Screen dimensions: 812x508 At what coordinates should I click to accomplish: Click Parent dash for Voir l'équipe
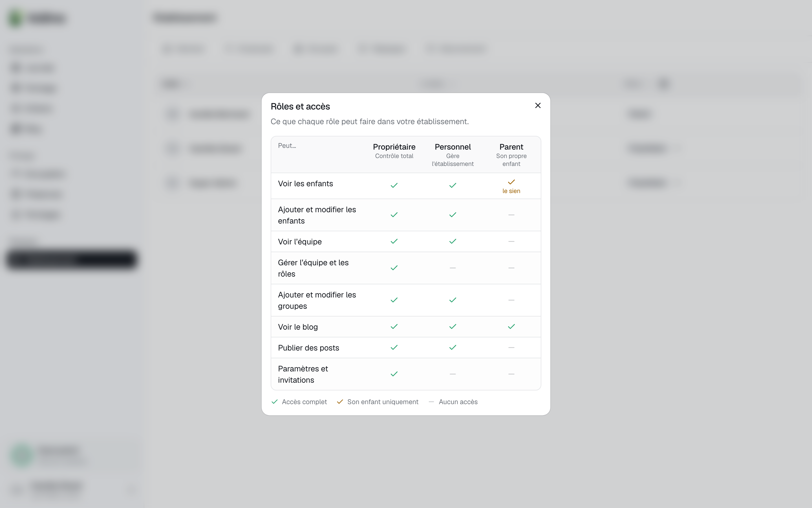pos(511,241)
